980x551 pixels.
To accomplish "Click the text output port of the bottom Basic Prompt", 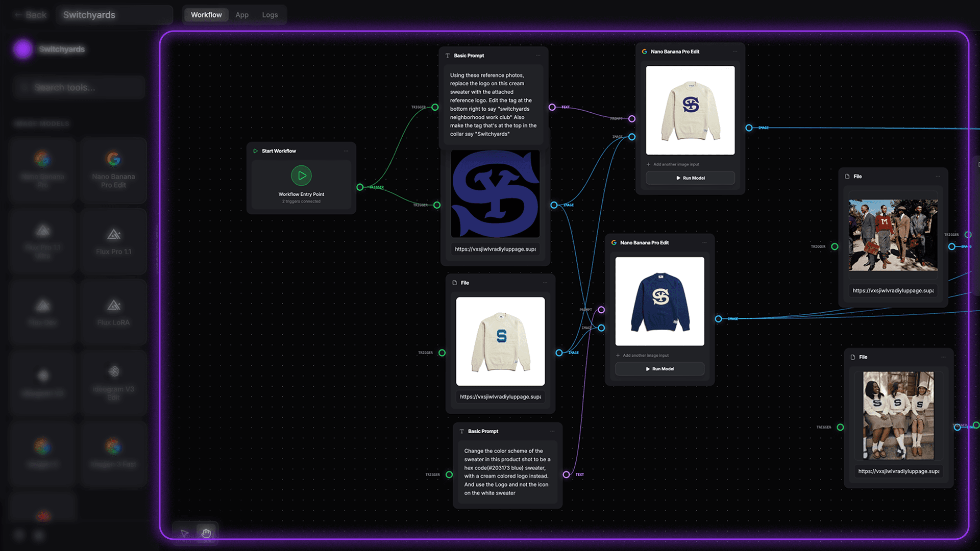I will coord(566,474).
